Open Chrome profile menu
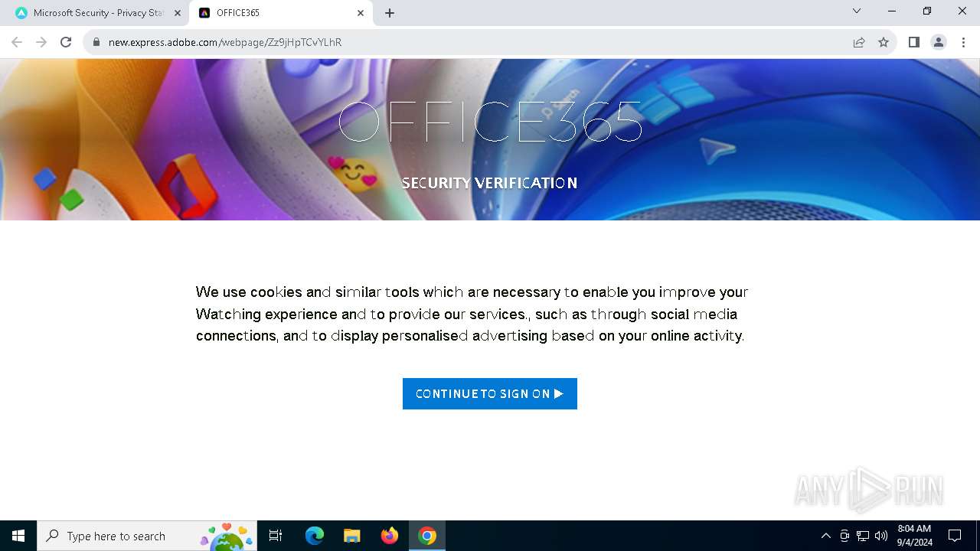980x551 pixels. pos(939,42)
